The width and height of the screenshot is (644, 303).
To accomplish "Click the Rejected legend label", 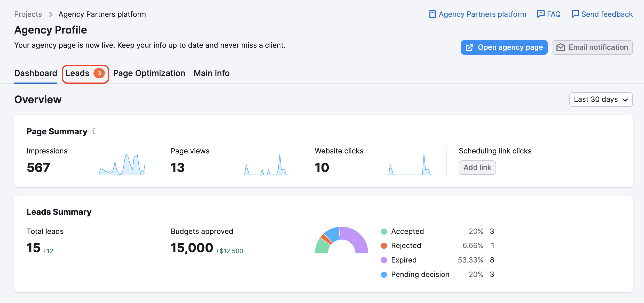I will (x=406, y=246).
